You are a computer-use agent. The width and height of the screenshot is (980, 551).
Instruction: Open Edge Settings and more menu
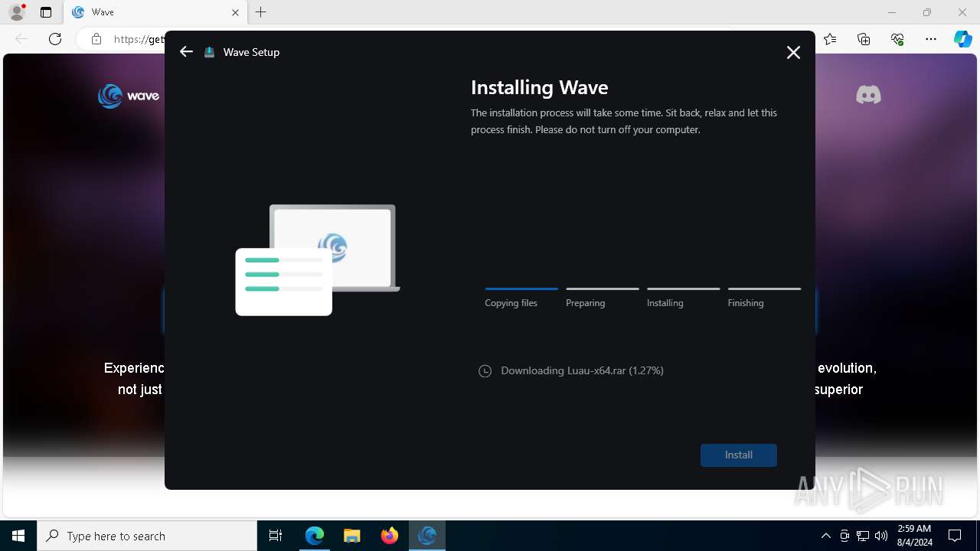pos(931,39)
